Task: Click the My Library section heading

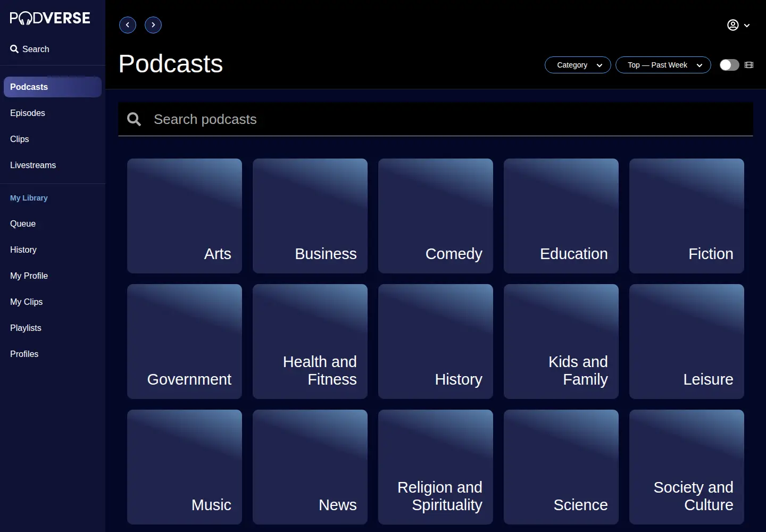Action: (29, 198)
